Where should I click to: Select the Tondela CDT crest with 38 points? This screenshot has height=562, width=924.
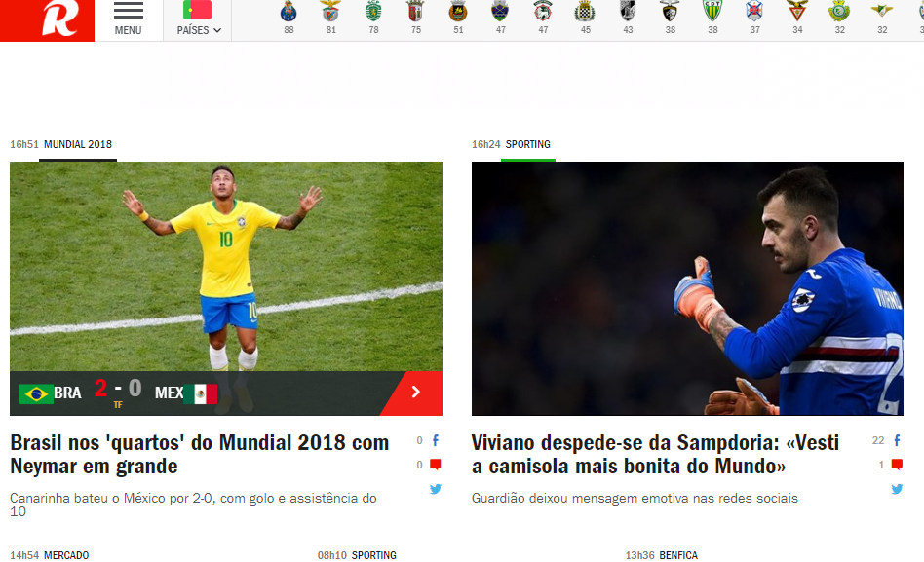[712, 18]
